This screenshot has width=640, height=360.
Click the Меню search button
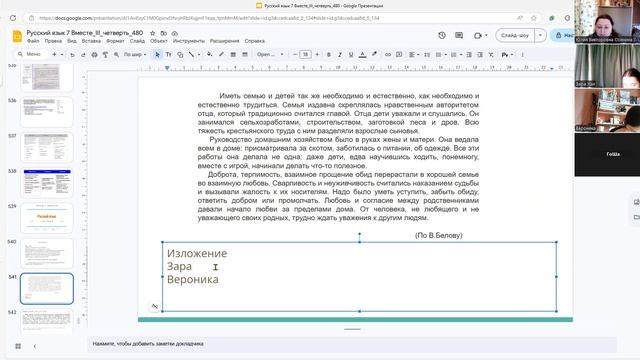tap(30, 54)
